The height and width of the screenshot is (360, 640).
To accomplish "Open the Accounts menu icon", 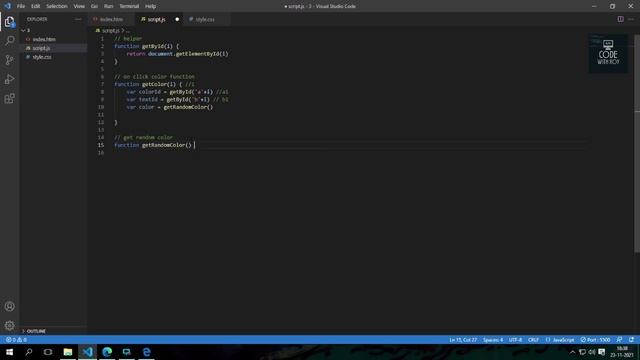I will coord(9,306).
